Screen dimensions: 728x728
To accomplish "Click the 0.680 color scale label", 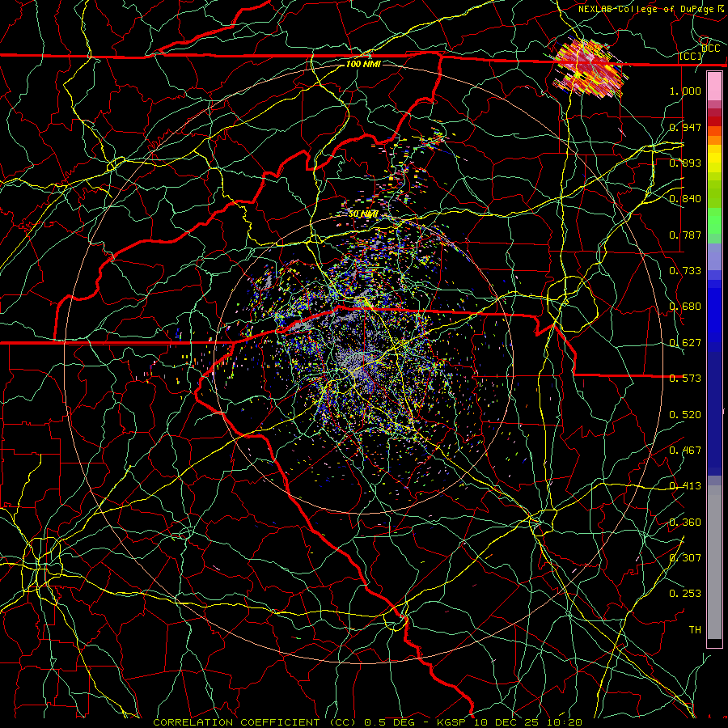I will tap(685, 307).
